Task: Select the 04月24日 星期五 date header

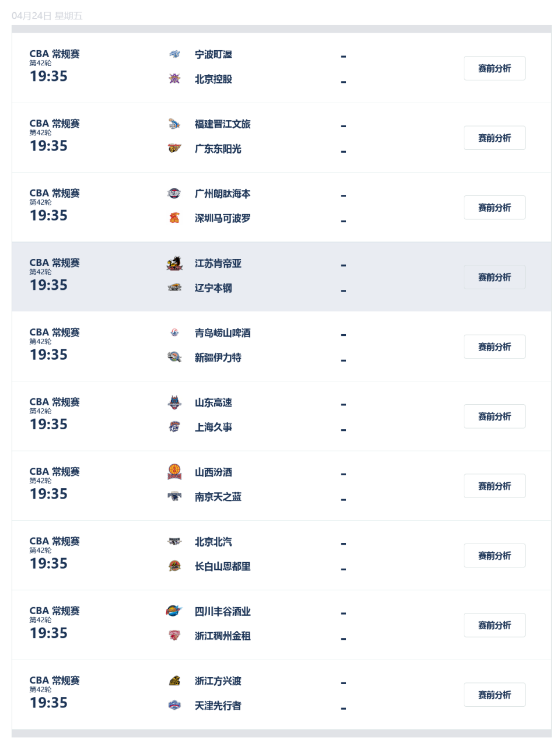Action: [x=47, y=16]
